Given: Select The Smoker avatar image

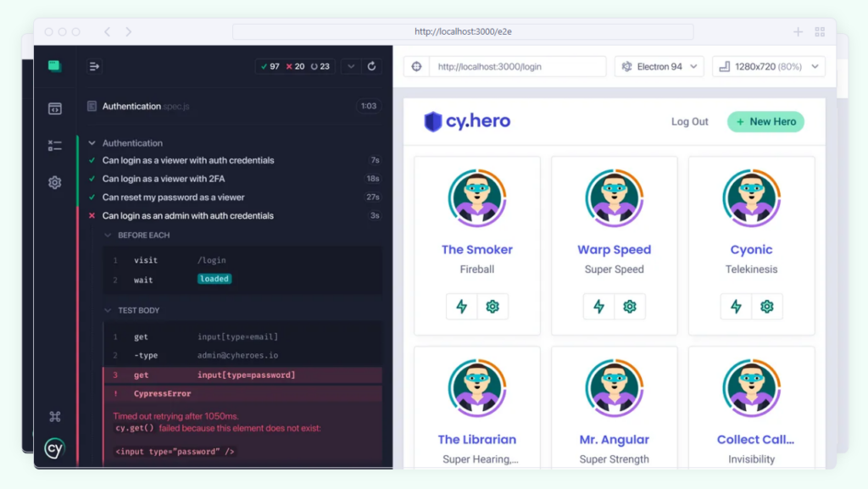Looking at the screenshot, I should click(x=477, y=198).
